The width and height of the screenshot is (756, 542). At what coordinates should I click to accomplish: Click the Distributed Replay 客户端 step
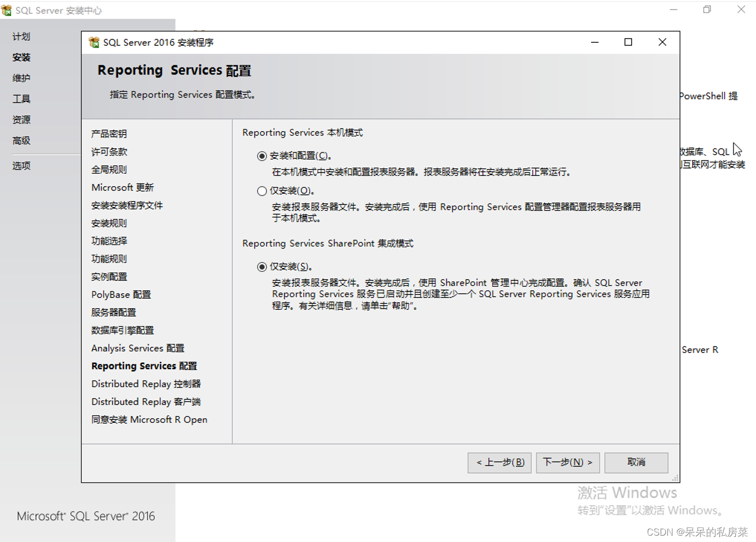tap(146, 402)
